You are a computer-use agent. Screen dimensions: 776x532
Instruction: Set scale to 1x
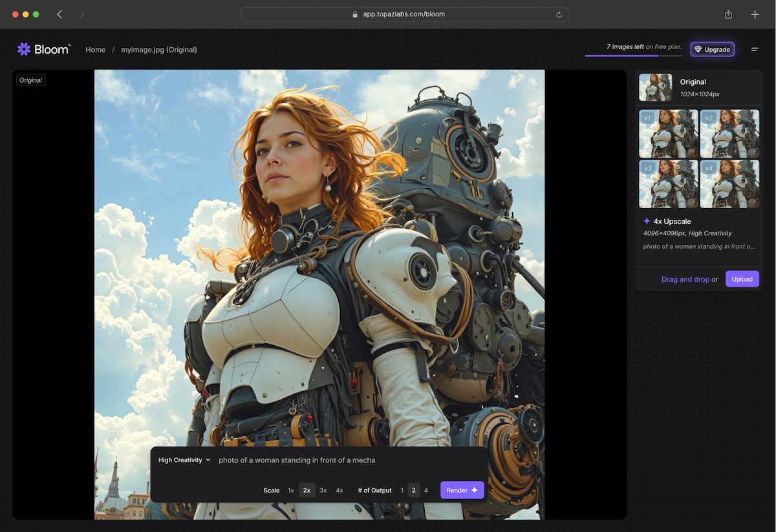[291, 490]
